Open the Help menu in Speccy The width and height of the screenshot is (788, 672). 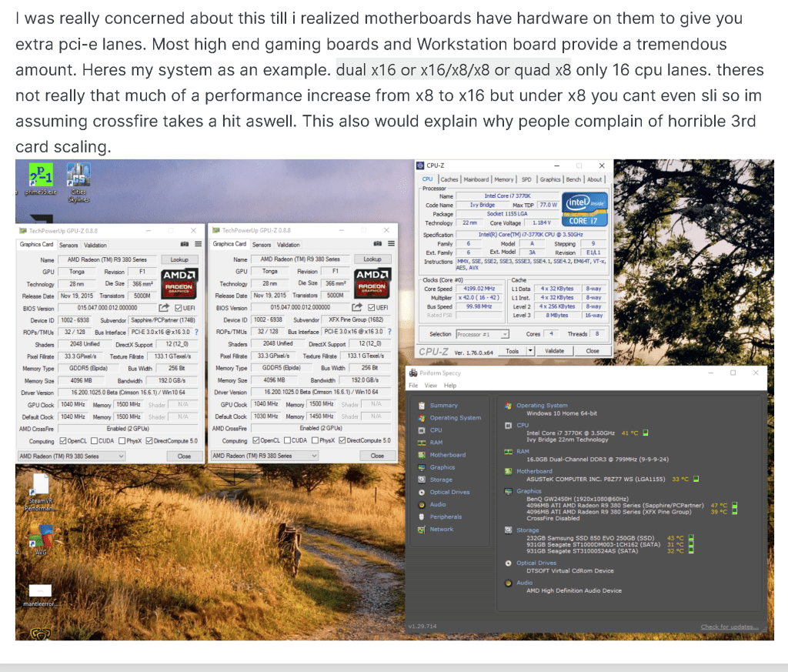click(449, 386)
